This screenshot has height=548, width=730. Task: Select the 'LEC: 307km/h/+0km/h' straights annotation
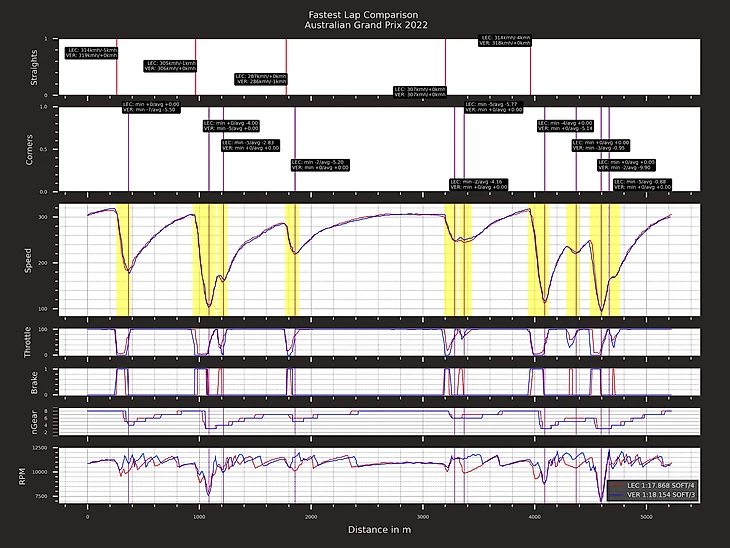pyautogui.click(x=420, y=89)
